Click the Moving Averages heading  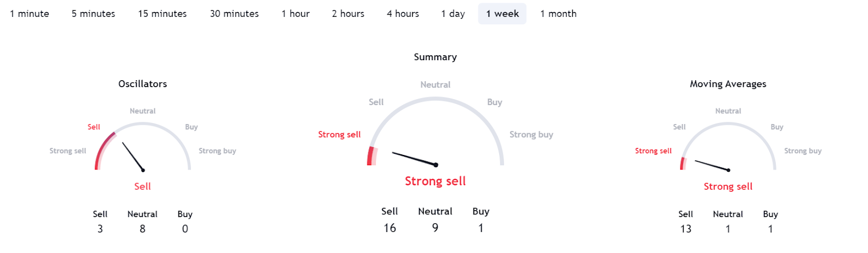728,84
